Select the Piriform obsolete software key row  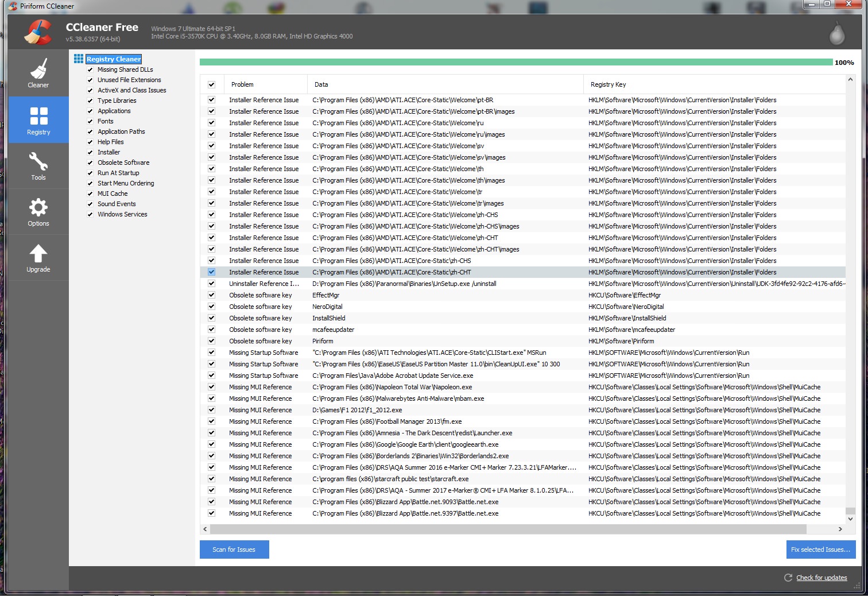coord(523,341)
